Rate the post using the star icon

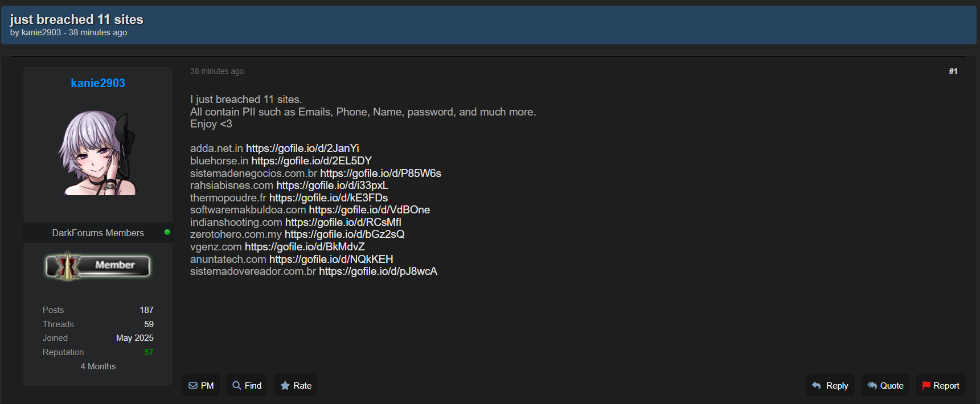point(285,386)
